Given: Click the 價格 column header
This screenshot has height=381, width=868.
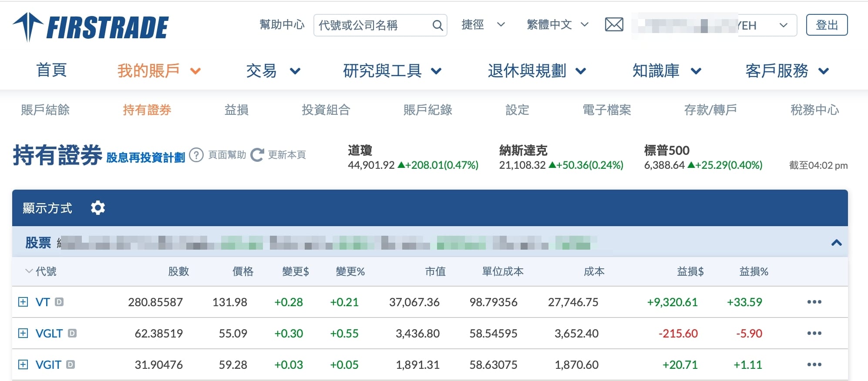Looking at the screenshot, I should [x=243, y=271].
